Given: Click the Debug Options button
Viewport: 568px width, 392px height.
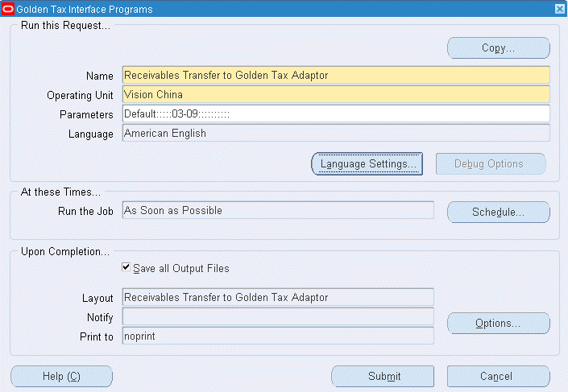Looking at the screenshot, I should coord(491,164).
